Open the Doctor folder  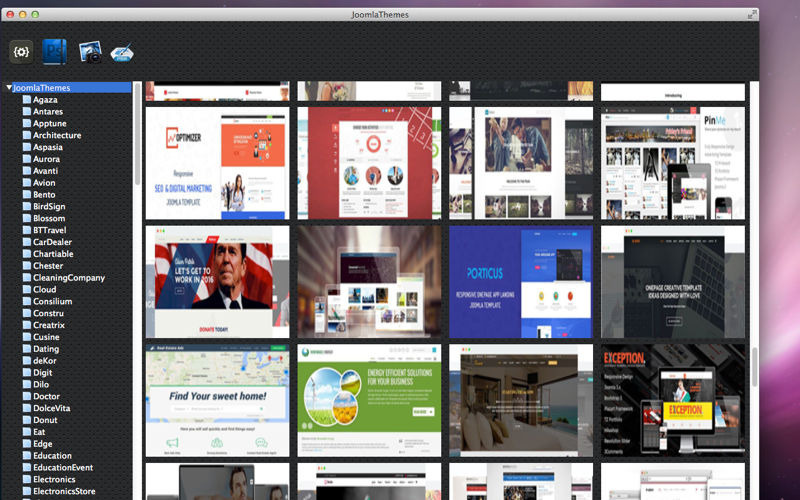pyautogui.click(x=46, y=396)
